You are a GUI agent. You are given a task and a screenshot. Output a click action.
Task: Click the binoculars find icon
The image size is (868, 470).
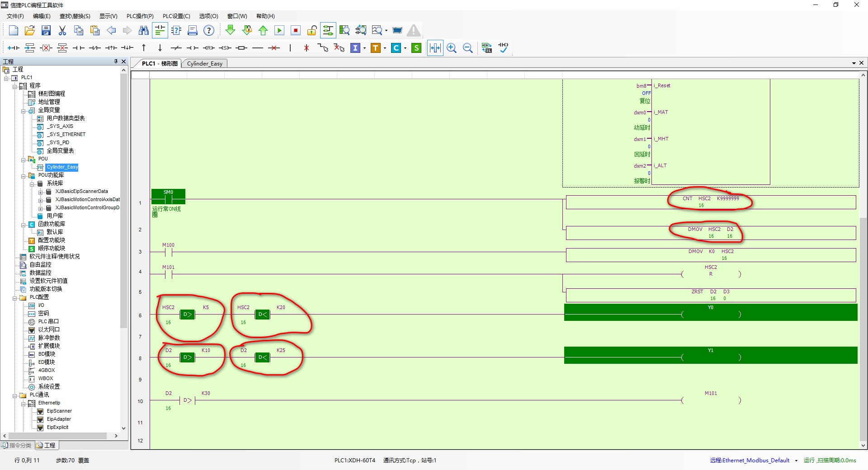[x=144, y=30]
